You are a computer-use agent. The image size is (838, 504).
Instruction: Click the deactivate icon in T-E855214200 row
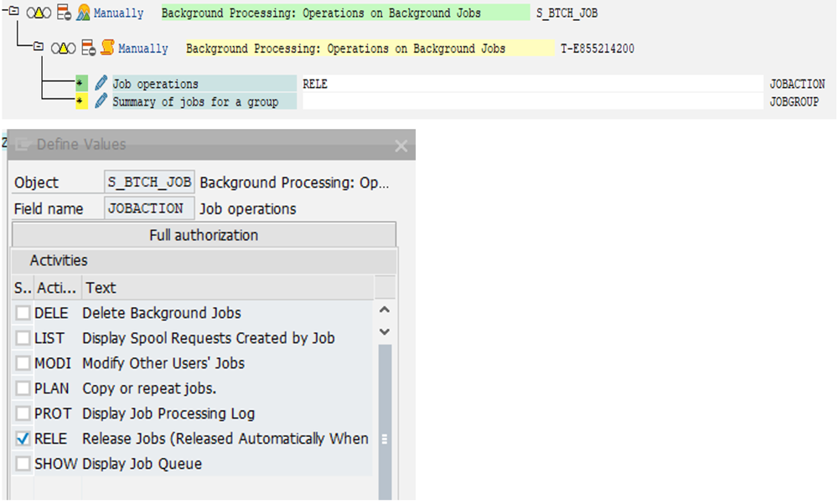pyautogui.click(x=89, y=48)
